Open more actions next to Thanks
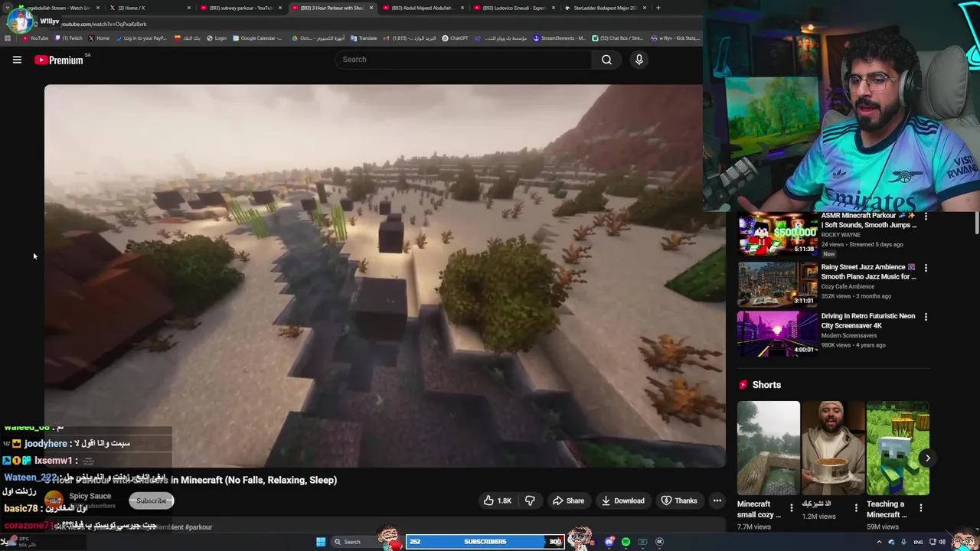The image size is (980, 551). tap(717, 500)
